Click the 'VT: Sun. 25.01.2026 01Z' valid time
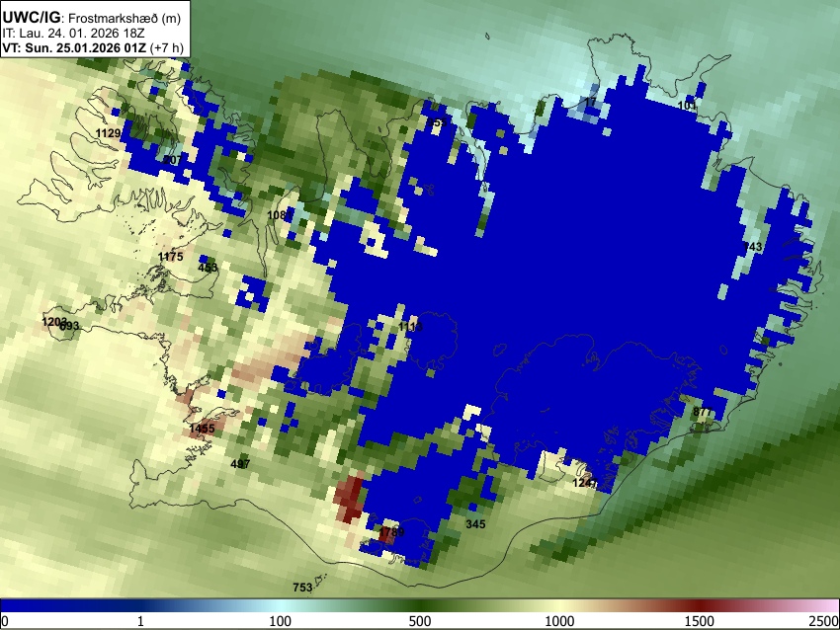This screenshot has width=840, height=630. tap(74, 47)
